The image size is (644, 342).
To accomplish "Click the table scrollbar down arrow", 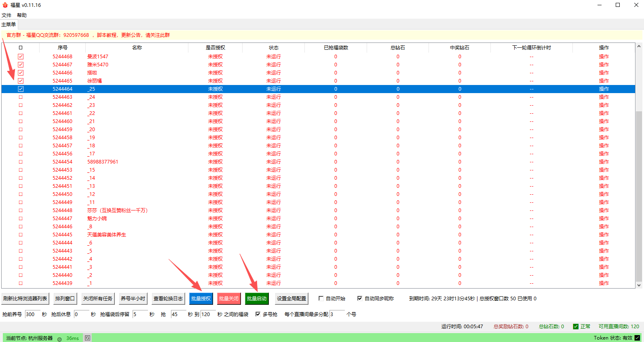I will [x=639, y=285].
